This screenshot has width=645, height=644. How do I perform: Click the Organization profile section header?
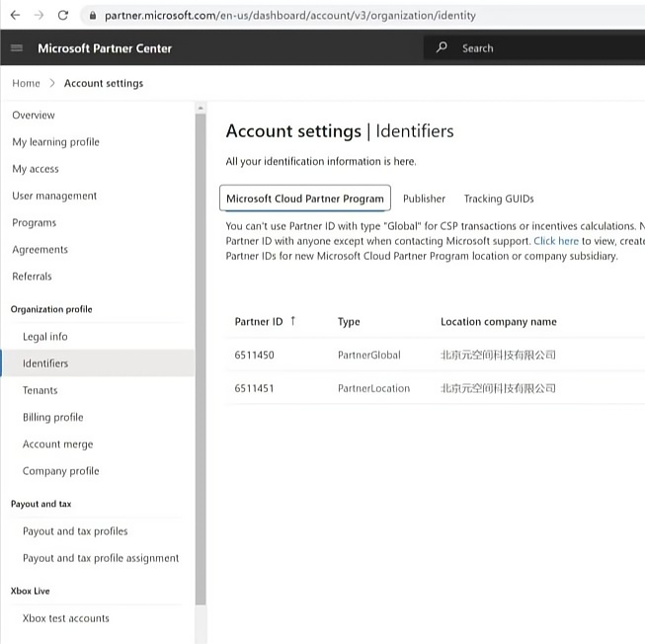pos(51,309)
